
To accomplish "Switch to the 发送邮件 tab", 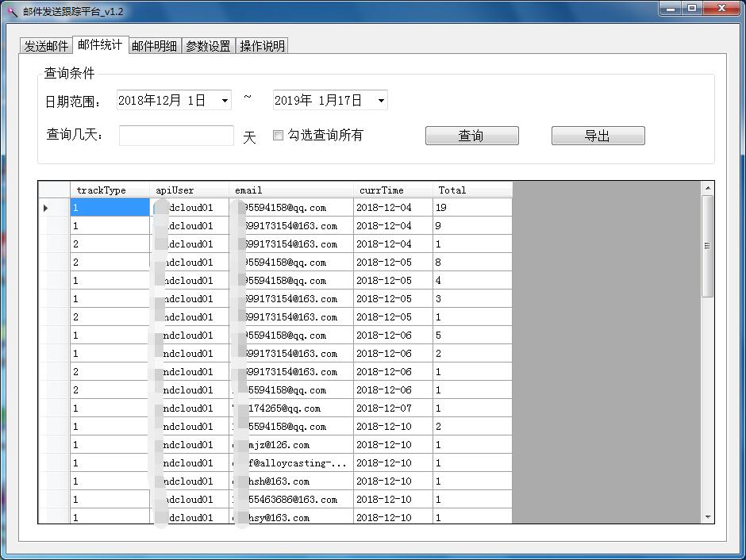I will tap(46, 46).
